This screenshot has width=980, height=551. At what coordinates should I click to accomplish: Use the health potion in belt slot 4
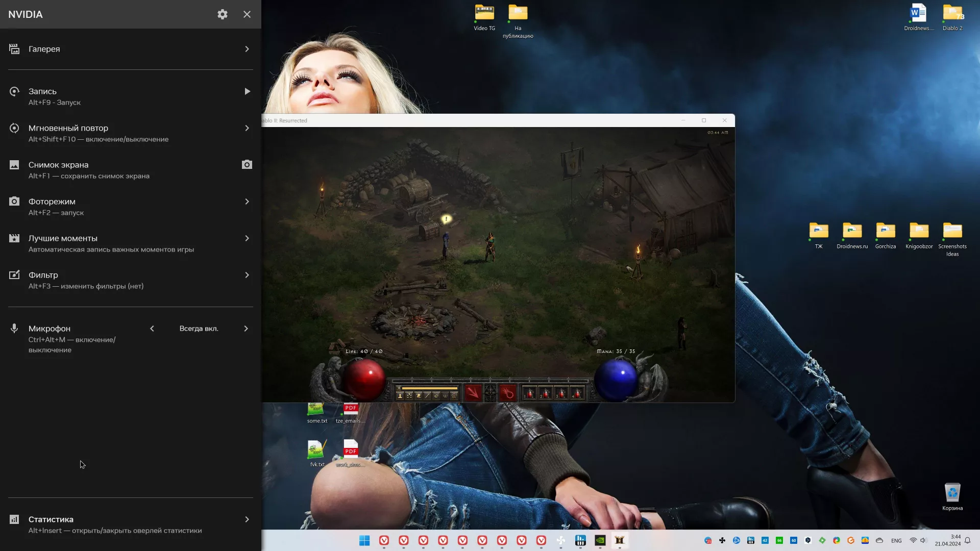[x=577, y=393]
